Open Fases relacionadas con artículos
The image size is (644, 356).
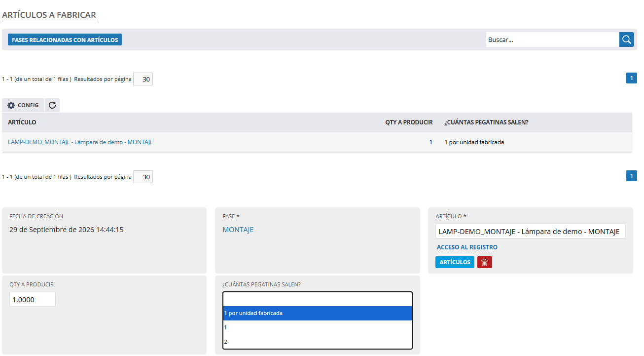click(65, 40)
